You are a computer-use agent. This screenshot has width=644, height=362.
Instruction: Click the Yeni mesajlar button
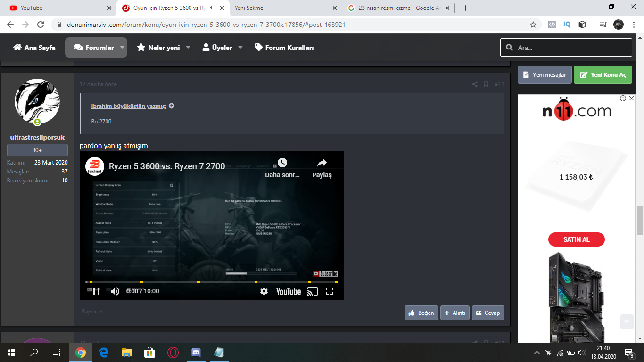point(545,75)
